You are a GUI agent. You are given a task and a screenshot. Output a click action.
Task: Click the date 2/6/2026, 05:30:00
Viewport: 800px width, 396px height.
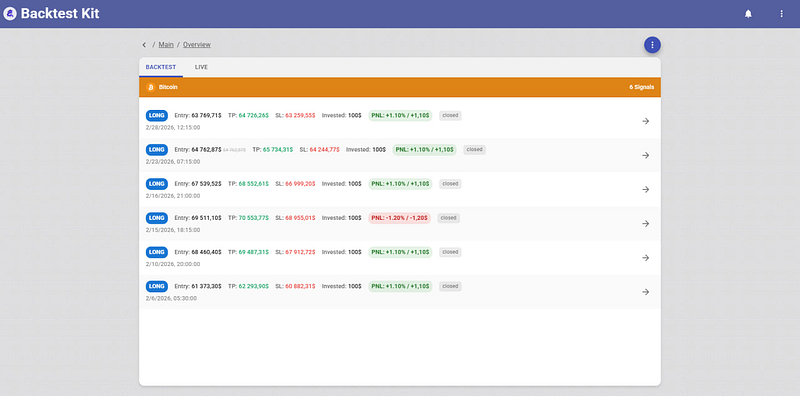click(x=171, y=299)
